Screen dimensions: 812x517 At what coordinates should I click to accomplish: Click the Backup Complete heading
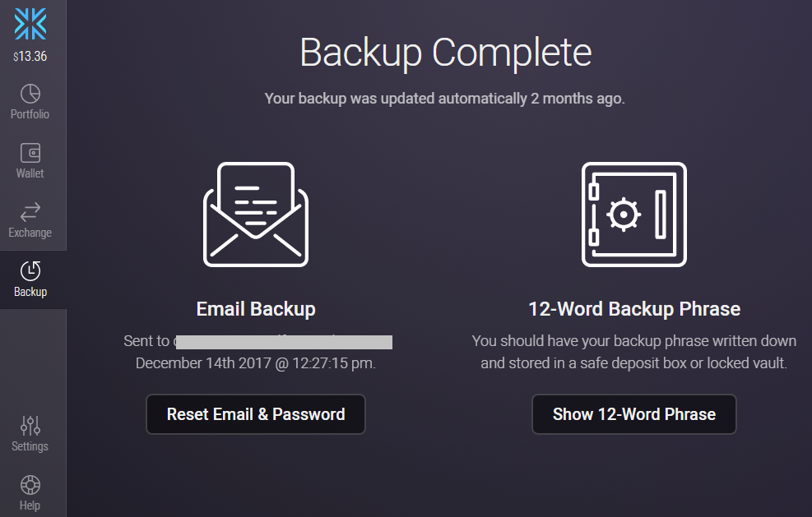coord(446,53)
